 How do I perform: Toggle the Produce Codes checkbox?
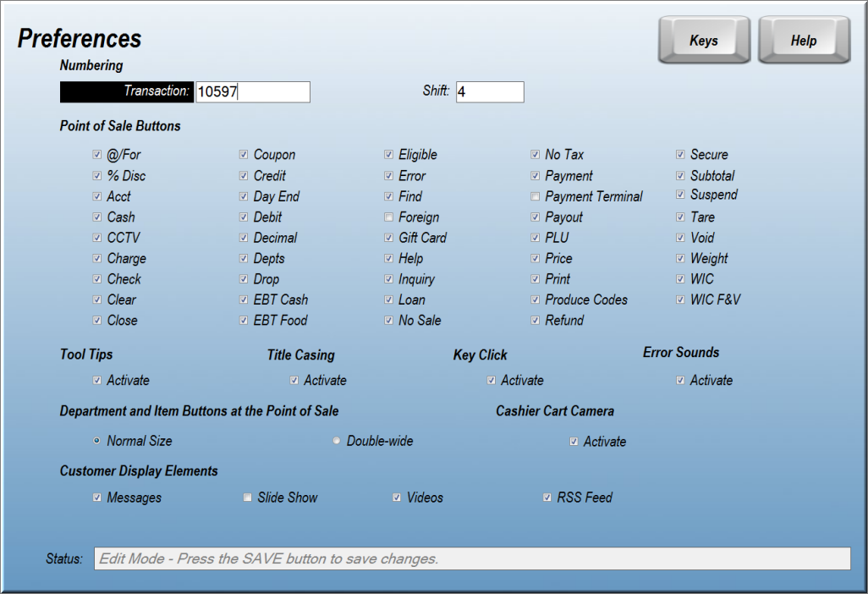pos(536,300)
